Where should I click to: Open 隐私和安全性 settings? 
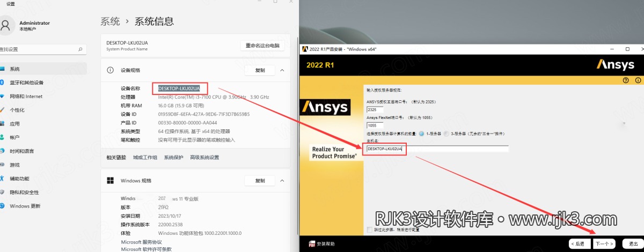43,192
